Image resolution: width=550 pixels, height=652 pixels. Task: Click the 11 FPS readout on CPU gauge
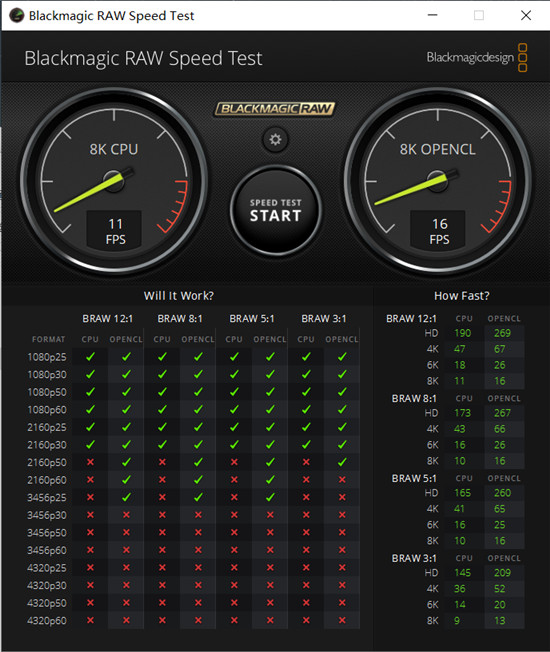pyautogui.click(x=114, y=231)
